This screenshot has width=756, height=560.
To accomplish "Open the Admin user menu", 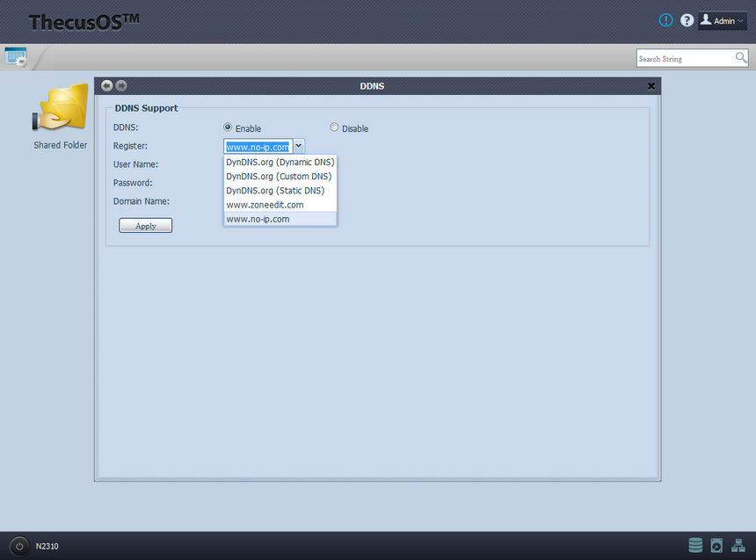I will (x=723, y=20).
